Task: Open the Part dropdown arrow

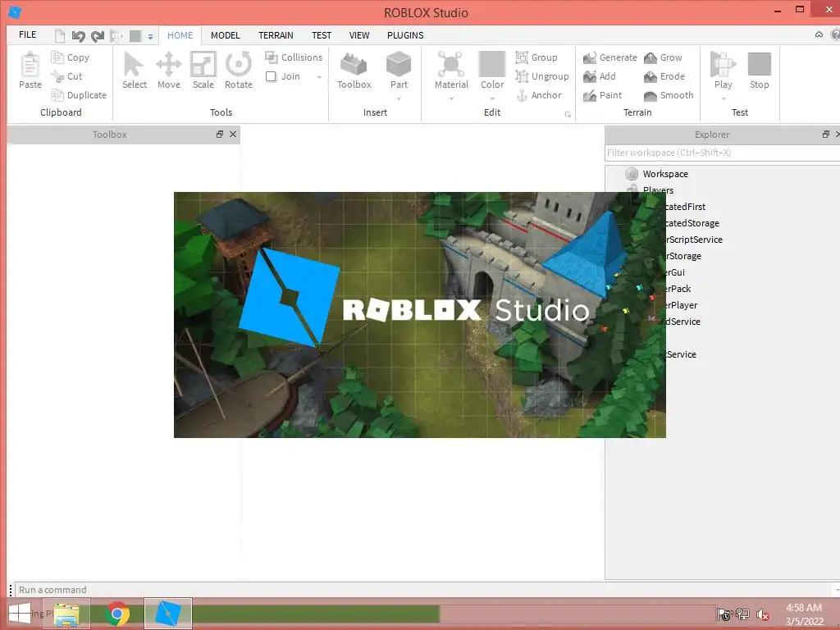Action: click(x=399, y=98)
